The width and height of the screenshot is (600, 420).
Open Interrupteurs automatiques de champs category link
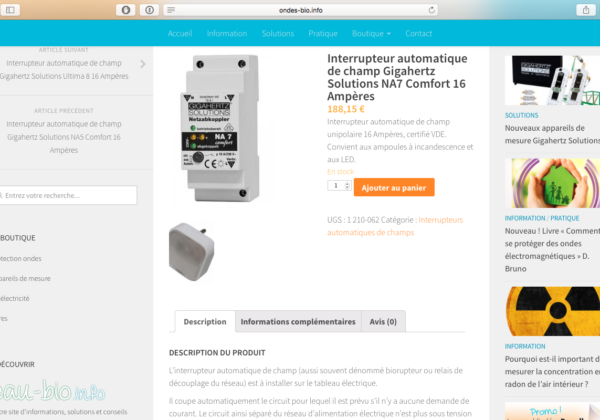[x=395, y=226]
